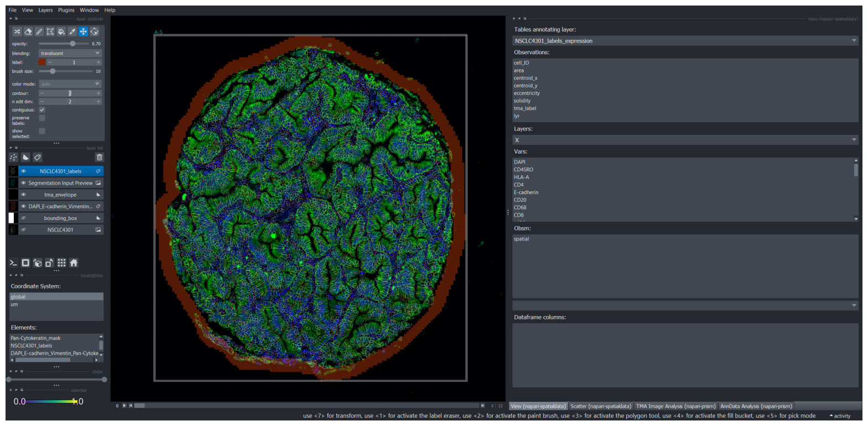Activate the paint brush tool
Image resolution: width=868 pixels, height=426 pixels.
pos(39,31)
